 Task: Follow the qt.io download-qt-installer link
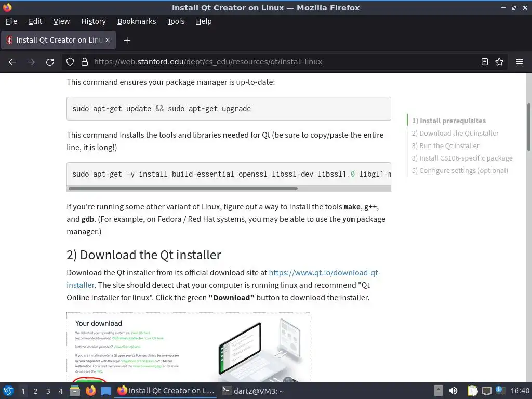pos(324,273)
